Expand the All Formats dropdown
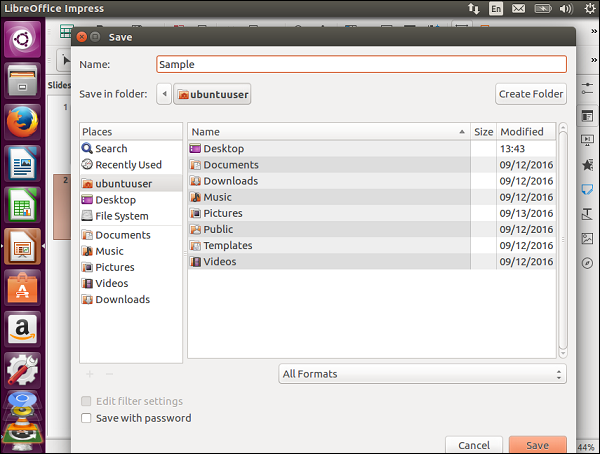The image size is (600, 454). [422, 374]
